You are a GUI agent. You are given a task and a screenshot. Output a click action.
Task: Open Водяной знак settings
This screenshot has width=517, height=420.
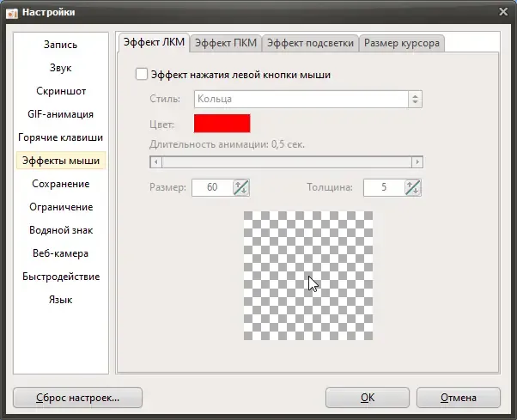61,230
